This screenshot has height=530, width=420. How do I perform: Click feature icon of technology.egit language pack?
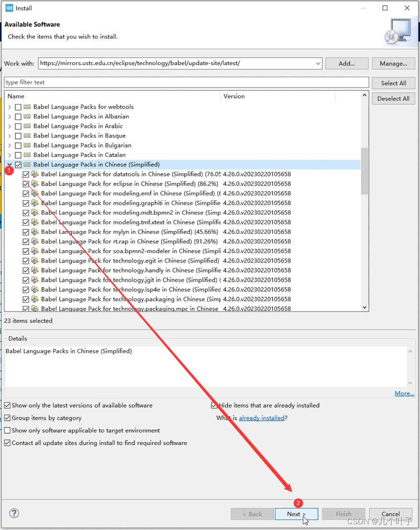35,261
